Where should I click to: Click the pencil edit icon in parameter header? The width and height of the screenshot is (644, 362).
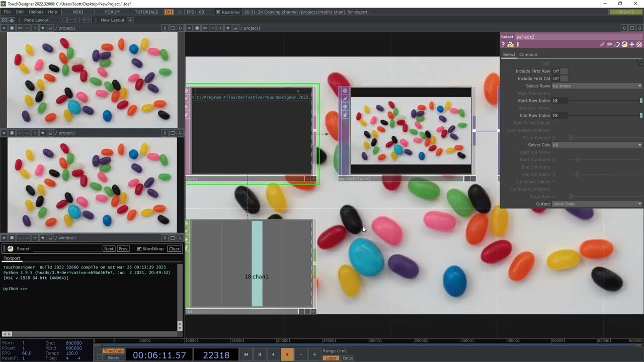602,45
